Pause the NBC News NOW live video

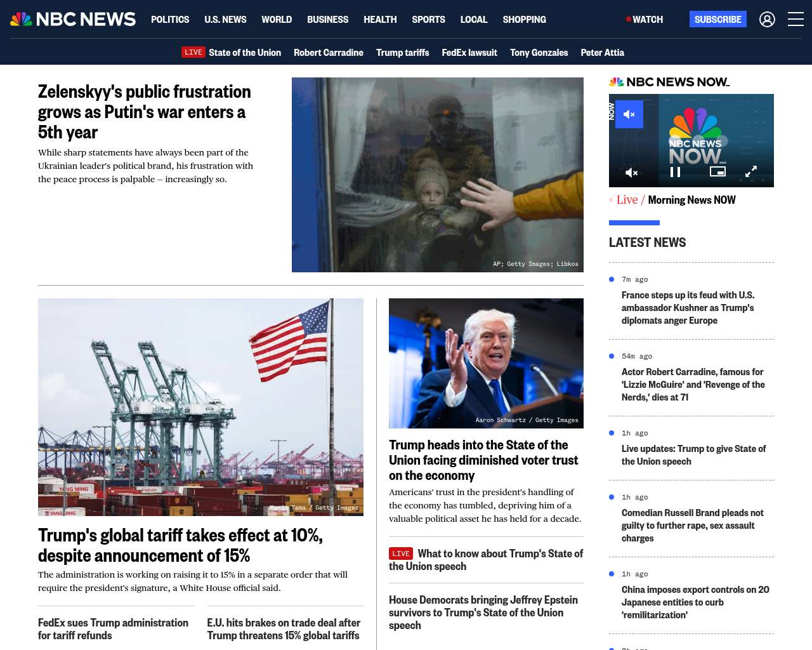coord(675,172)
